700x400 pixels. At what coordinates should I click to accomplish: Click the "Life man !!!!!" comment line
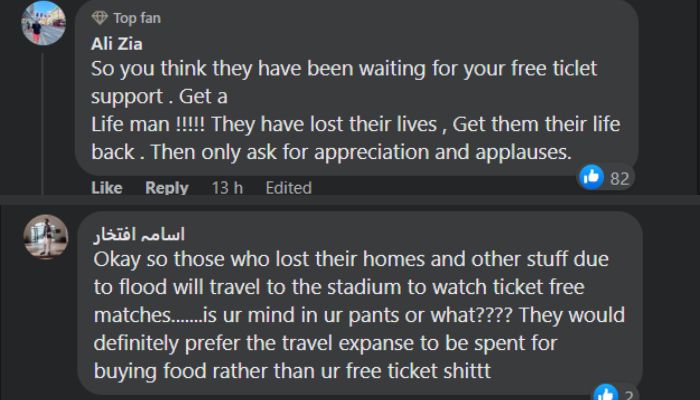pos(355,127)
